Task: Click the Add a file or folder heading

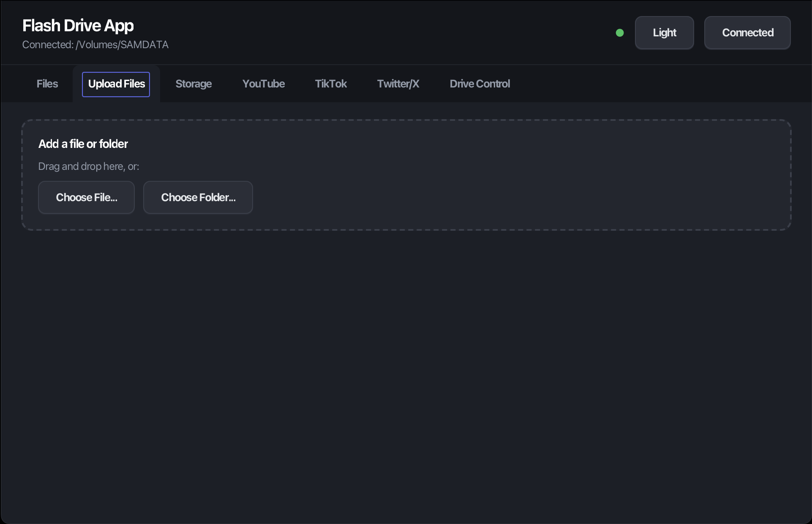Action: click(83, 144)
